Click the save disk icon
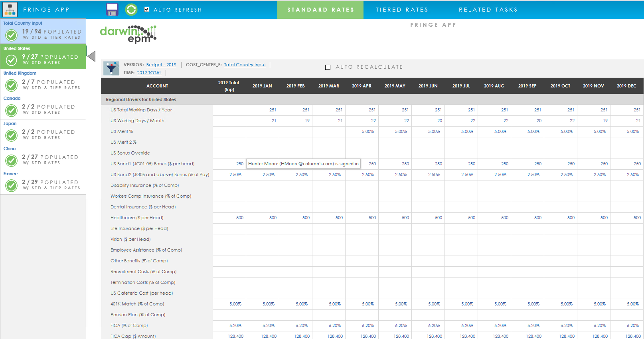The image size is (644, 339). point(112,9)
